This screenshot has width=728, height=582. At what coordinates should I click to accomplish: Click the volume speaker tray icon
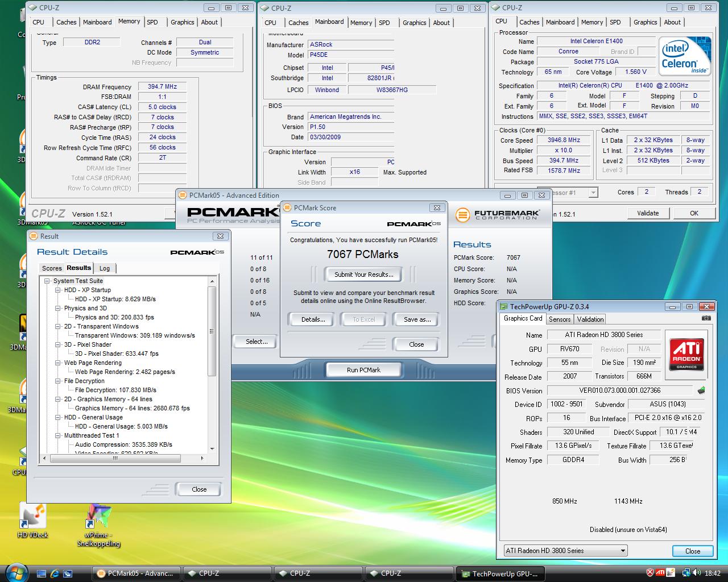click(x=697, y=573)
